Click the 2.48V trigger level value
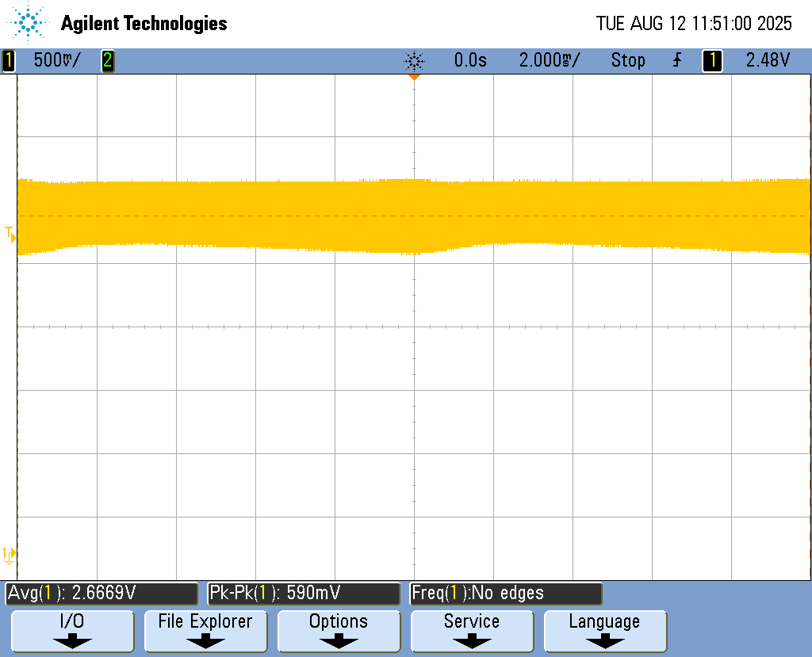 point(768,60)
